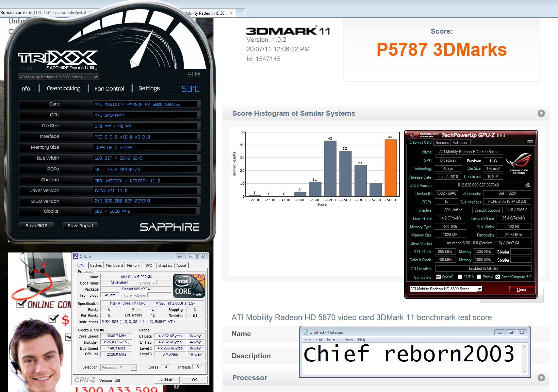Toggle DirectCompute 5.0 checkbox in GPU-Z
Image resolution: width=558 pixels, height=392 pixels.
coord(498,277)
